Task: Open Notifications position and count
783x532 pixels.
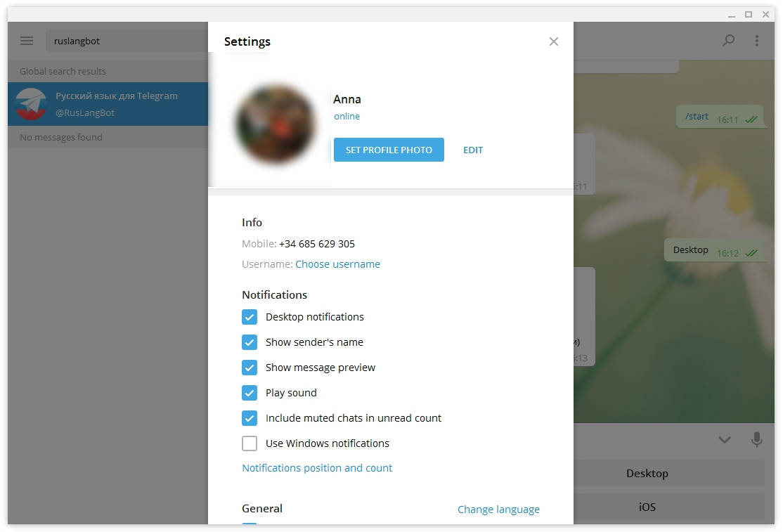Action: click(x=316, y=468)
